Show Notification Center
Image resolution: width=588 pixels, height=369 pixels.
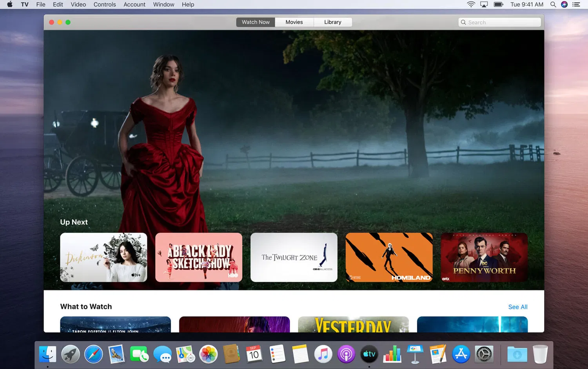576,4
